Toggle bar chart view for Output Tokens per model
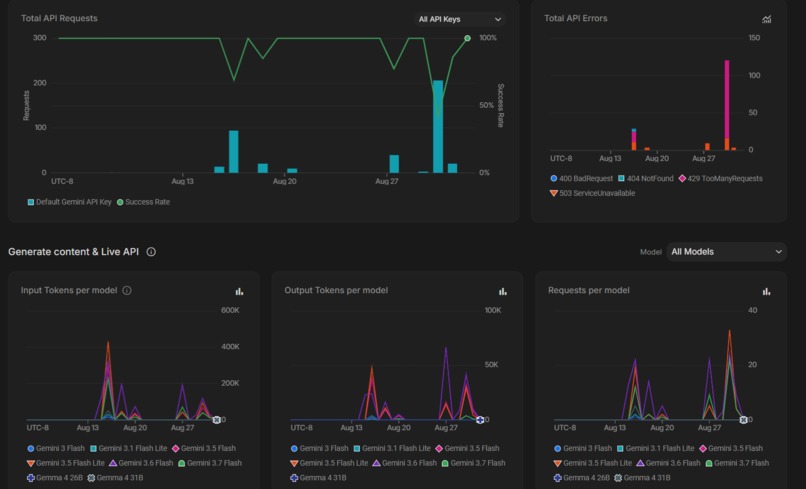This screenshot has width=806, height=489. (x=503, y=291)
